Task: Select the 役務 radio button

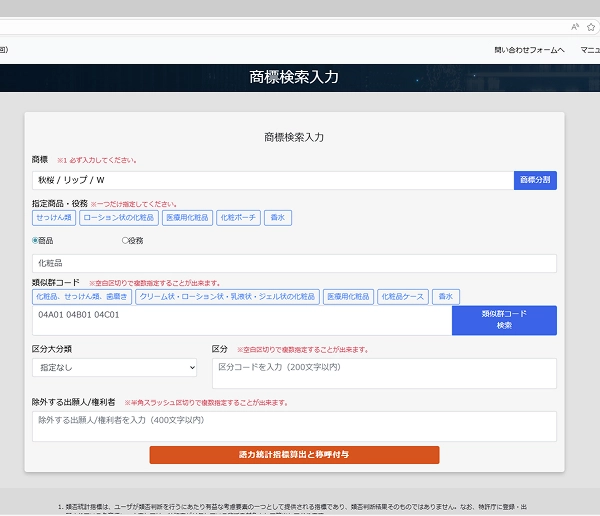Action: (x=125, y=240)
